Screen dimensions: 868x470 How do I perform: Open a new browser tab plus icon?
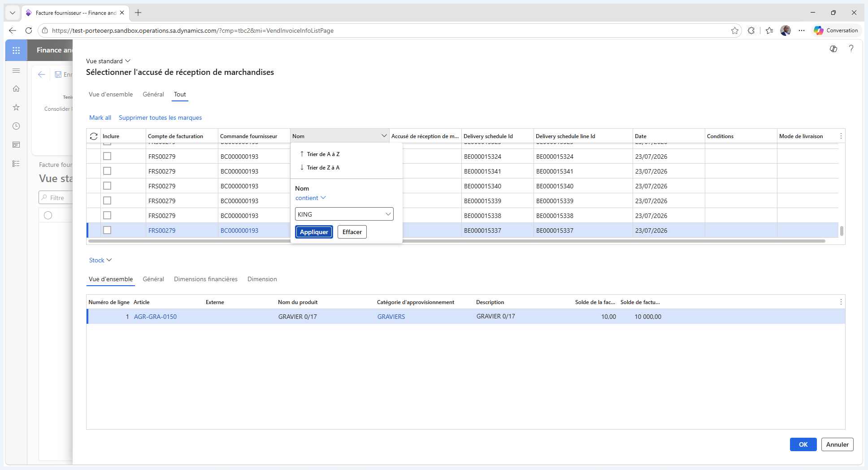(138, 13)
